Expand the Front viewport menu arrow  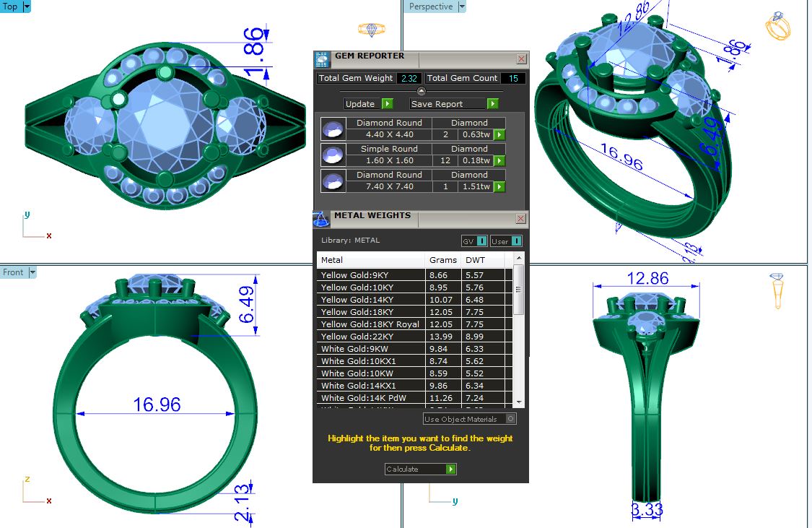click(x=32, y=272)
